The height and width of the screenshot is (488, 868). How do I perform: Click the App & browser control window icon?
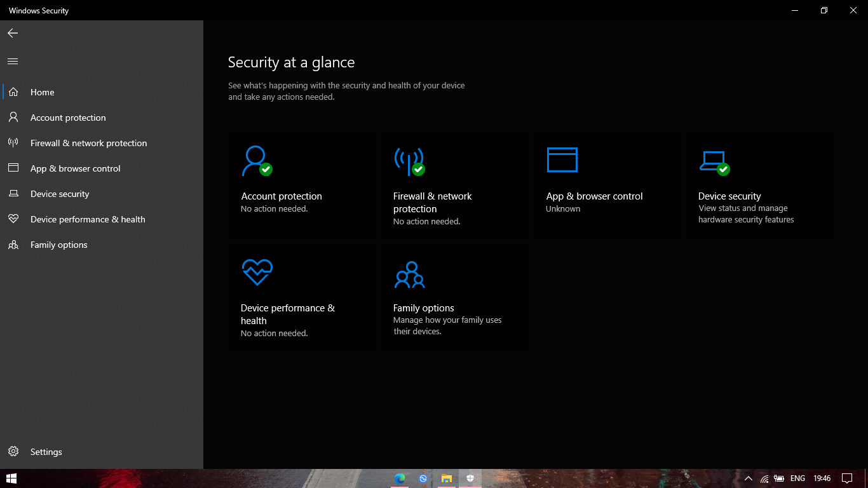coord(562,159)
